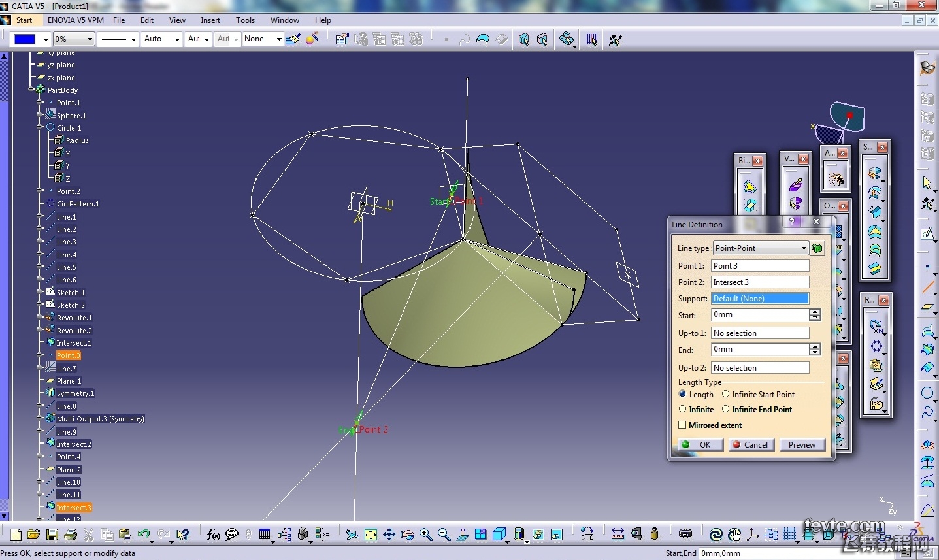This screenshot has height=560, width=939.
Task: Close the S... floating toolbar
Action: tap(882, 147)
